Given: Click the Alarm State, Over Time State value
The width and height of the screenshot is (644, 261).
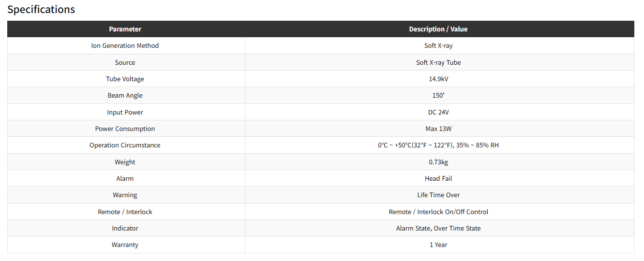Looking at the screenshot, I should pyautogui.click(x=438, y=228).
